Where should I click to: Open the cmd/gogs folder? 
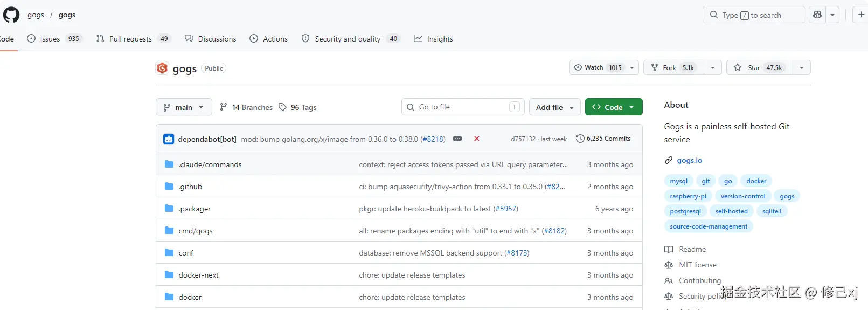click(196, 231)
